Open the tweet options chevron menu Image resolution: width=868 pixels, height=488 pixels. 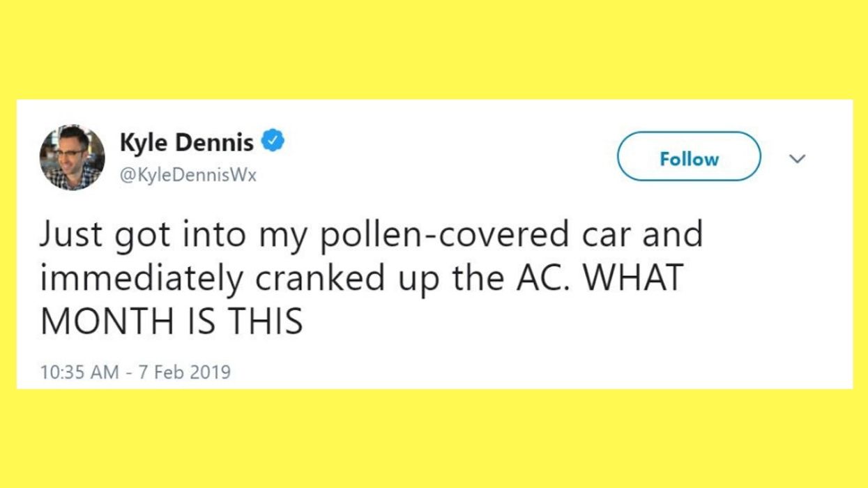[x=797, y=159]
